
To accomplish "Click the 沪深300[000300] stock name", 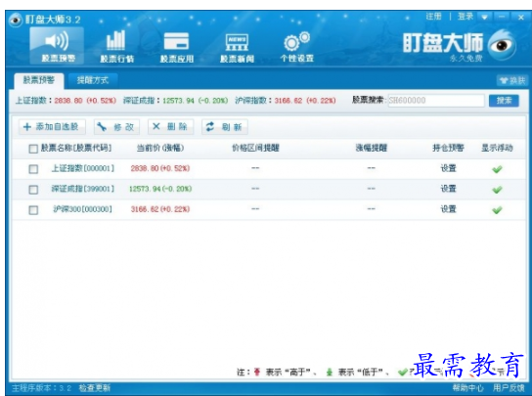I will [x=83, y=209].
